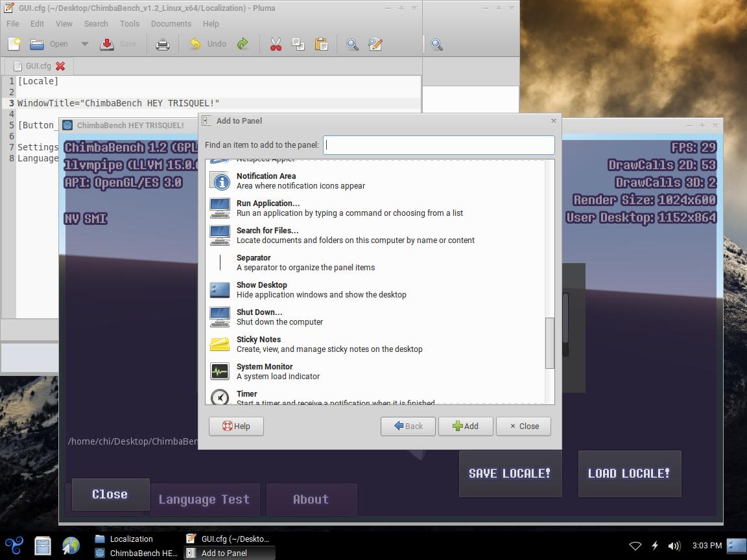Open the Documents menu in Pluma

(x=171, y=24)
